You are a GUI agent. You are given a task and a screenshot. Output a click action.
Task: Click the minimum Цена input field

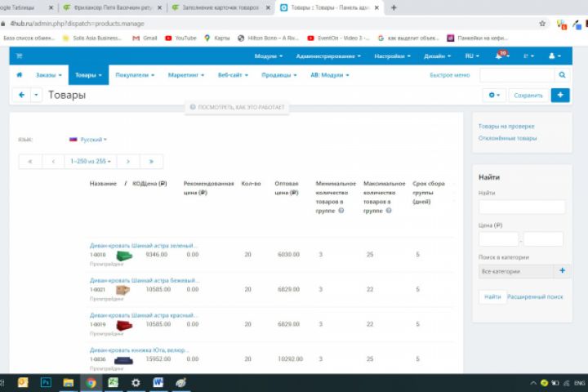click(x=498, y=239)
